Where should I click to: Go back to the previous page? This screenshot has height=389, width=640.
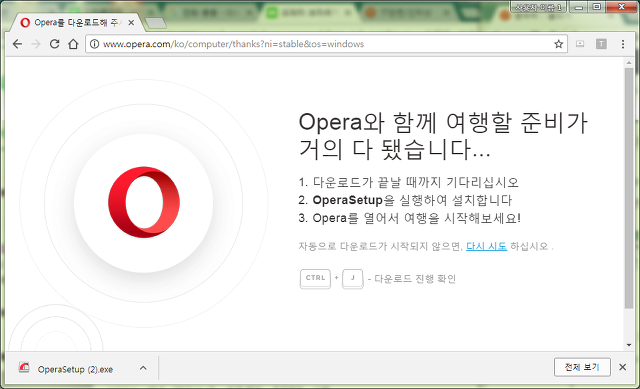coord(17,44)
